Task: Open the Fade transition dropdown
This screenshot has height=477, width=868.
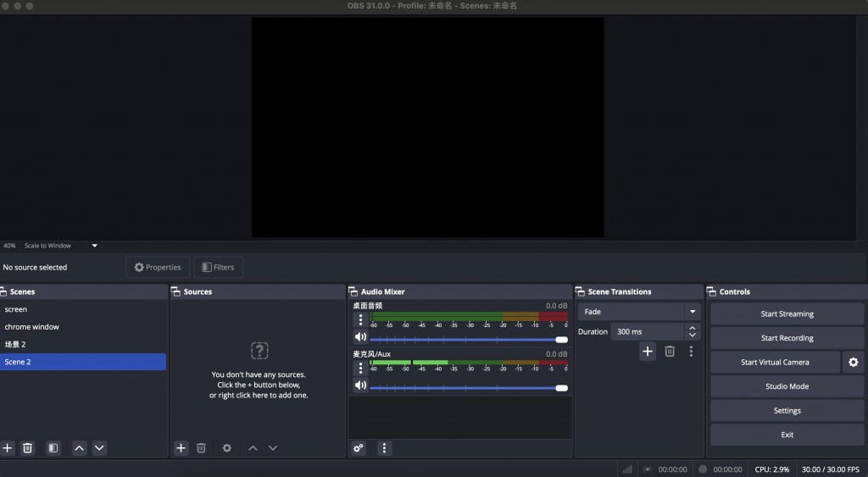Action: pos(639,312)
